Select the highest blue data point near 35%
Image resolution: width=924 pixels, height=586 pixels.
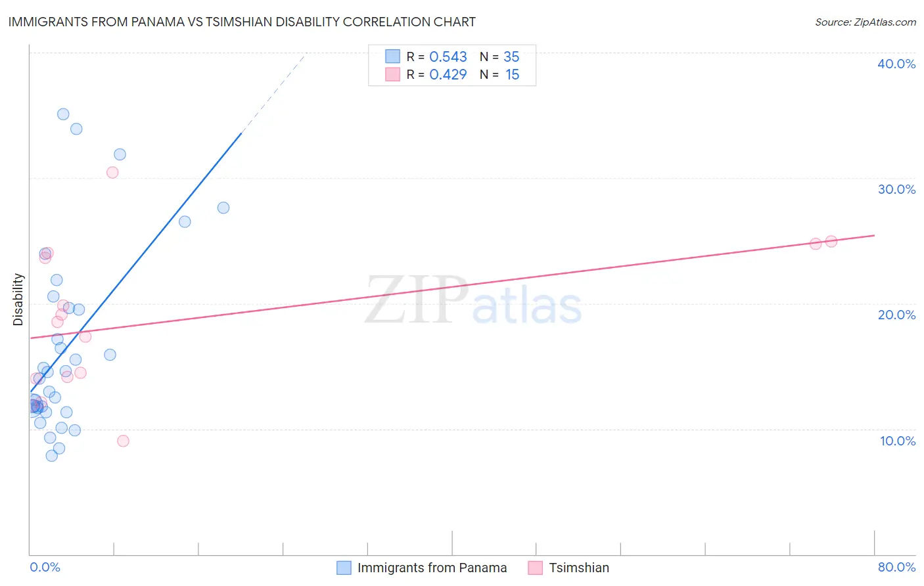click(63, 114)
